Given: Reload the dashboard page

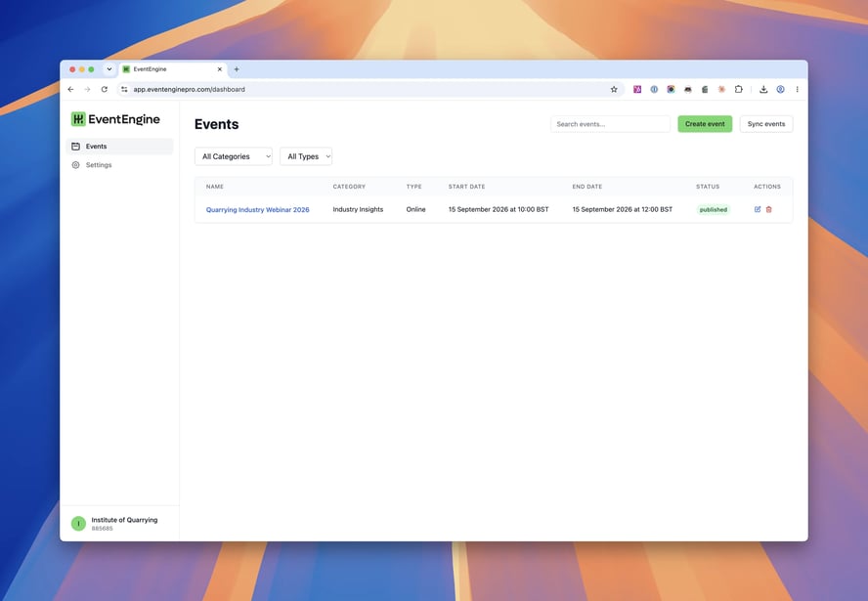Looking at the screenshot, I should 104,89.
